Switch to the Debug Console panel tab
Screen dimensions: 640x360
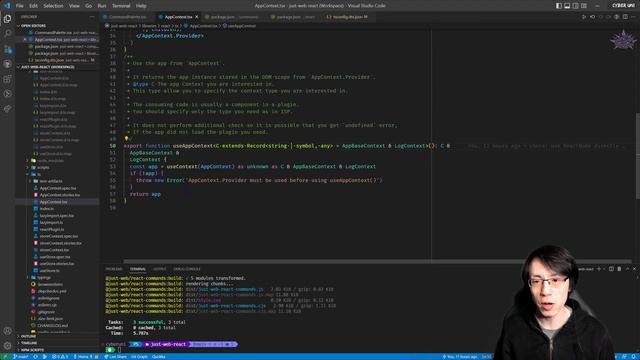(x=187, y=269)
